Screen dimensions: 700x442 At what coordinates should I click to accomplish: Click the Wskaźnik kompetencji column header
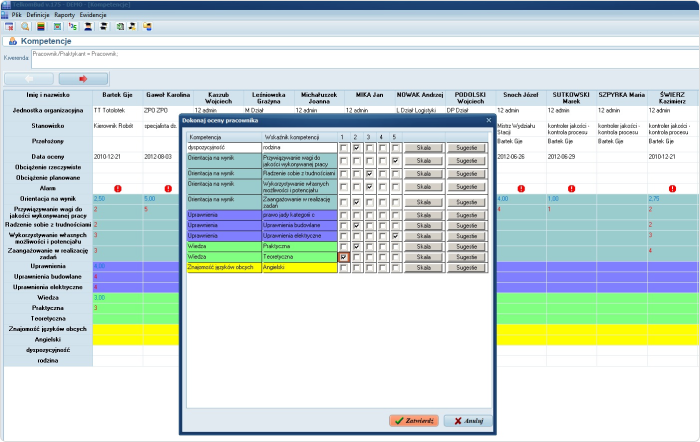(300, 137)
